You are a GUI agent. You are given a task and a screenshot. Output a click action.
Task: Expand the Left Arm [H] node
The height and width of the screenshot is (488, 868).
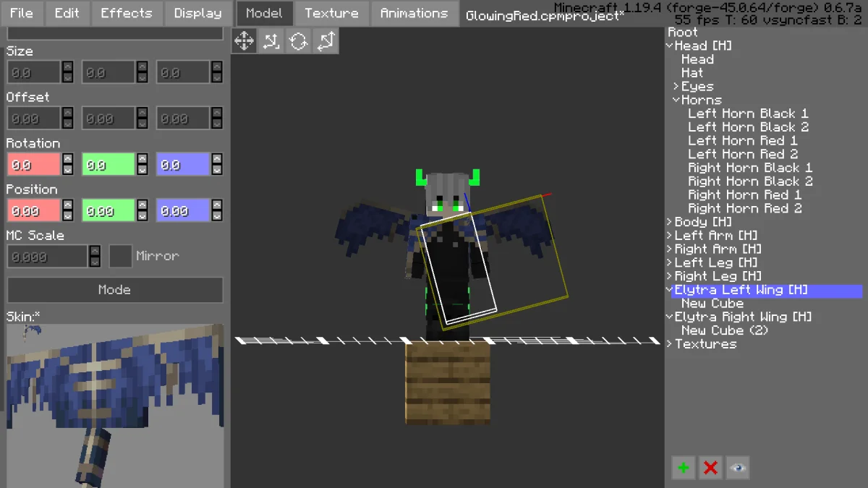point(670,236)
